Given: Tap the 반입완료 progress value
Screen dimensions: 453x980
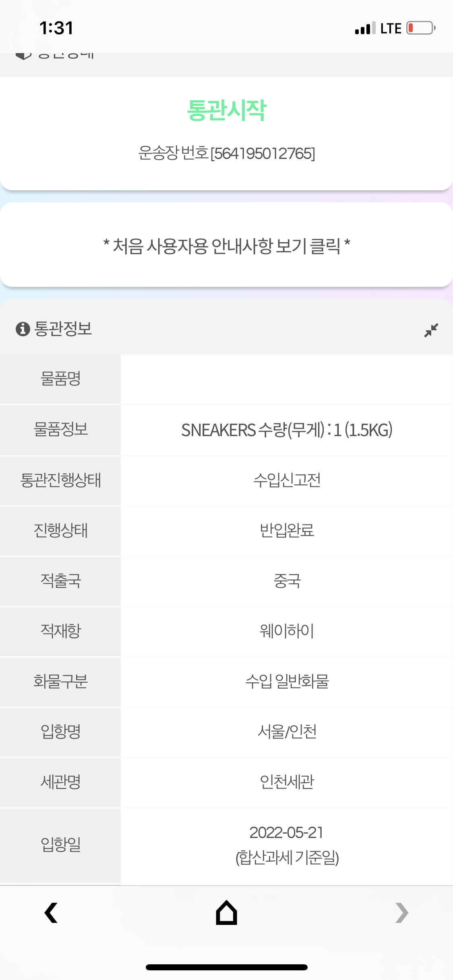Looking at the screenshot, I should pyautogui.click(x=287, y=530).
